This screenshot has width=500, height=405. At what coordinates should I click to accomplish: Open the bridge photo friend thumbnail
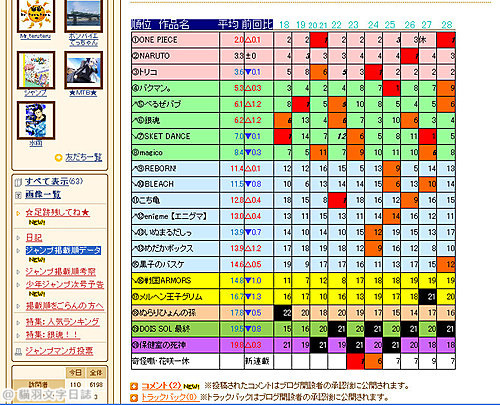pos(83,15)
